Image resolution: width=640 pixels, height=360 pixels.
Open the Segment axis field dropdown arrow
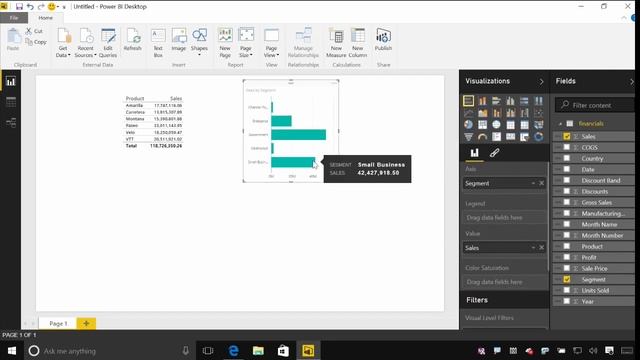533,183
